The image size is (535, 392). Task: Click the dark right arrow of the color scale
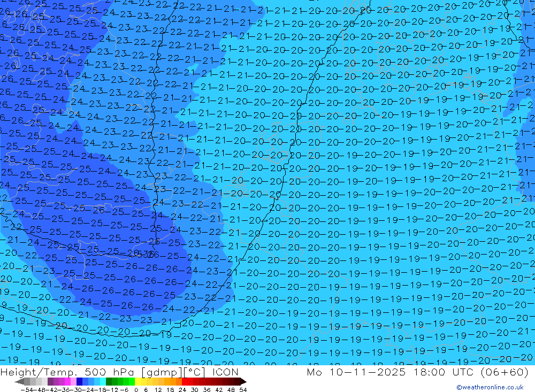pyautogui.click(x=243, y=381)
